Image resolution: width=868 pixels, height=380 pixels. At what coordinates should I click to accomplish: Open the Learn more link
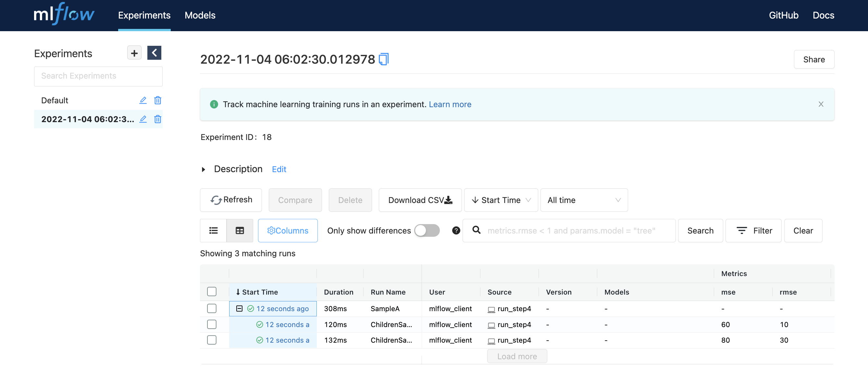pos(450,104)
